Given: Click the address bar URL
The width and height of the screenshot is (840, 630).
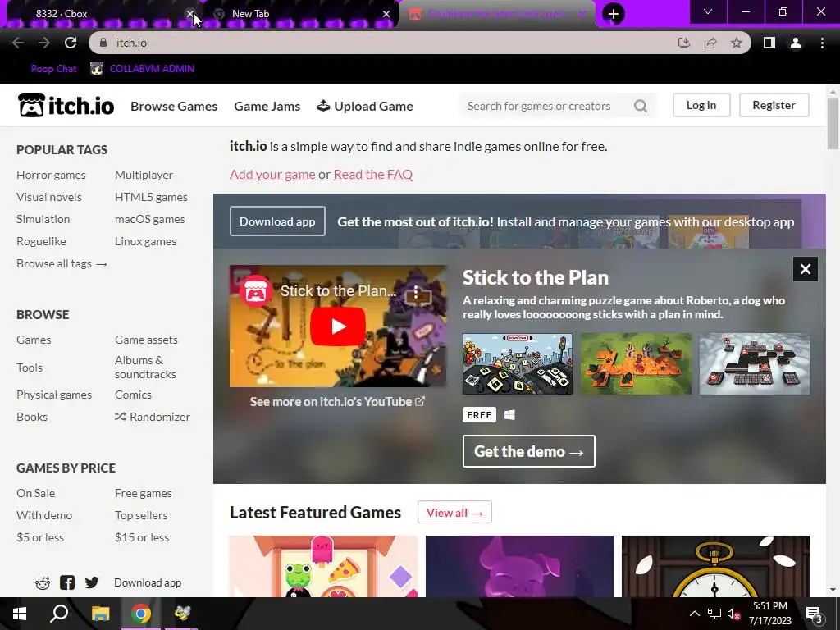Looking at the screenshot, I should tap(131, 43).
